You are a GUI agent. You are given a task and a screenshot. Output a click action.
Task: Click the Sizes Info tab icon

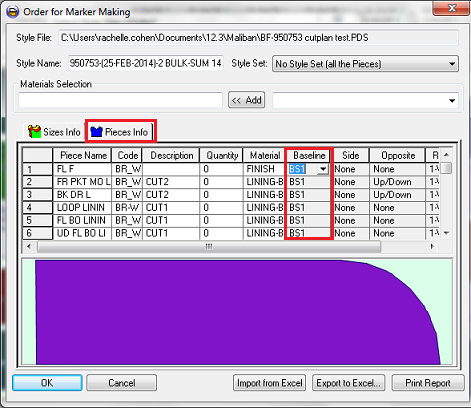34,132
